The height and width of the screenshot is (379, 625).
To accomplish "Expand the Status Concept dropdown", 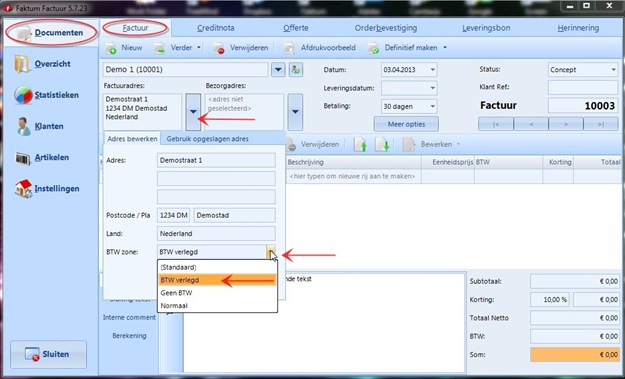I will coord(613,70).
